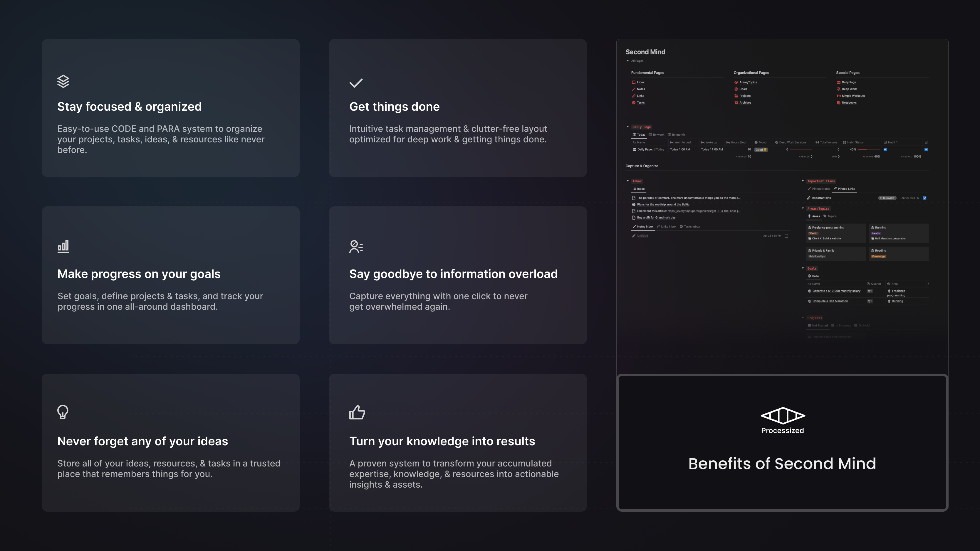980x551 pixels.
Task: Switch to the Topics tab
Action: (830, 216)
